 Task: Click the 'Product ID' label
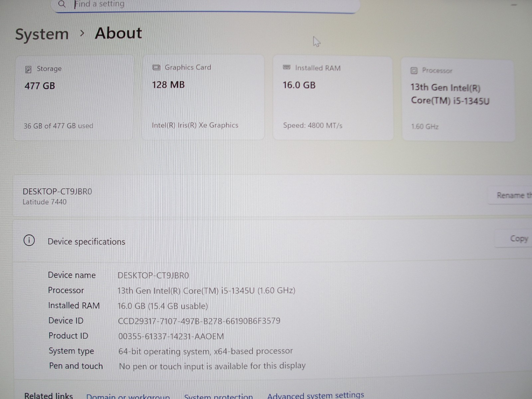click(68, 336)
